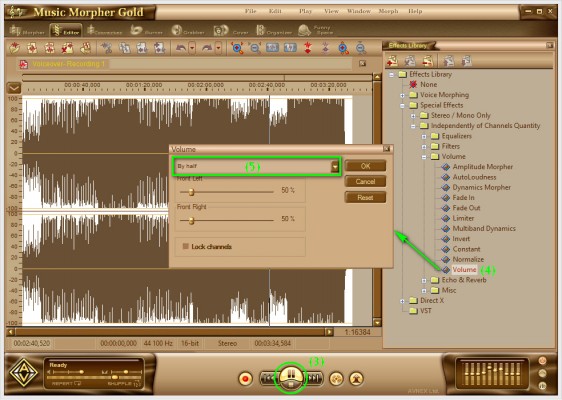The width and height of the screenshot is (562, 400).
Task: Select the Normalize effect
Action: (468, 259)
